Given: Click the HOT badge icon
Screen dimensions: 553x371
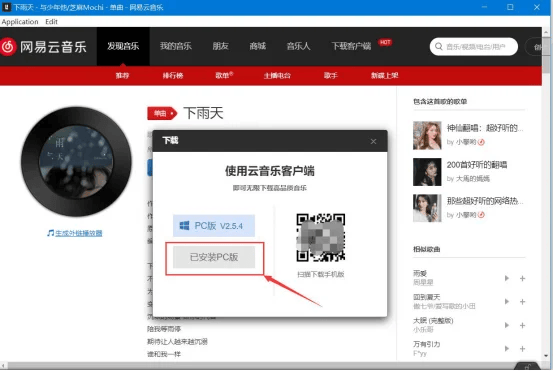Looking at the screenshot, I should click(385, 42).
